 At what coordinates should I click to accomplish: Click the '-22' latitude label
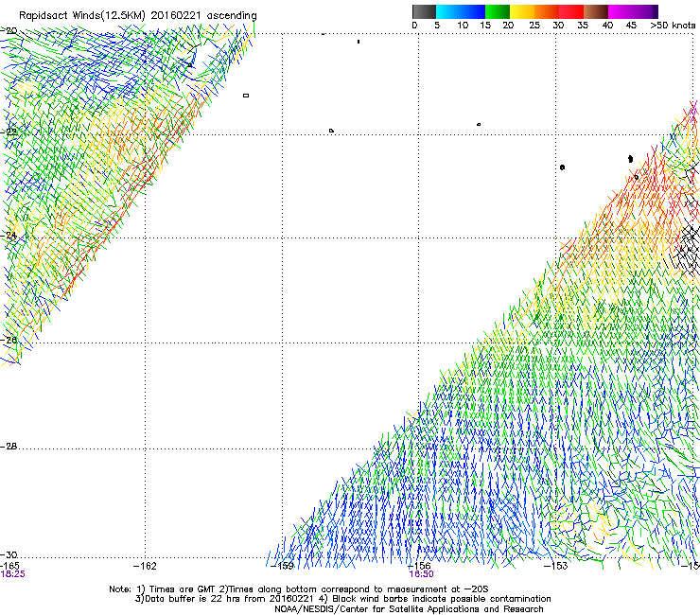[x=9, y=132]
